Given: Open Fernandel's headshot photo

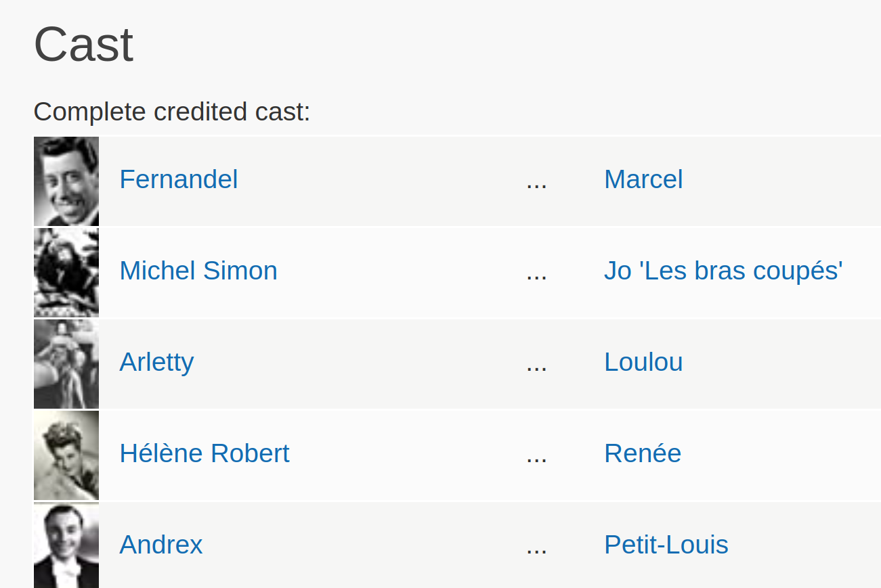Looking at the screenshot, I should pos(66,181).
